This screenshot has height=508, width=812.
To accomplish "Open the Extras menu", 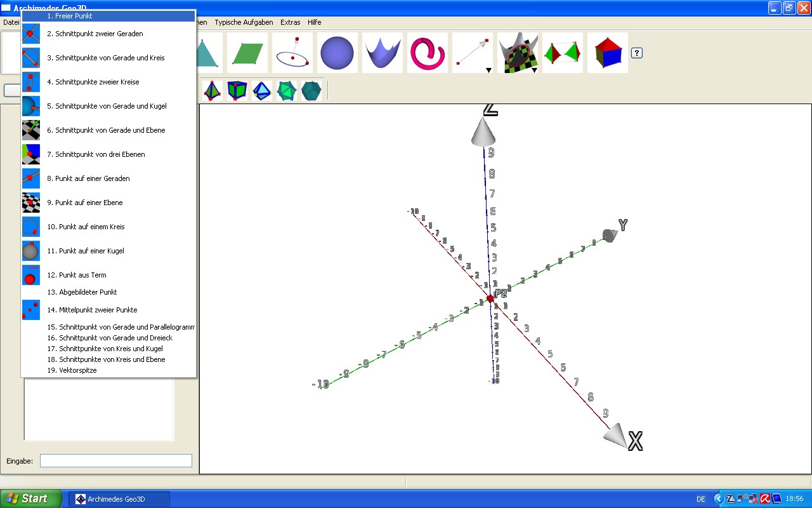I will coord(290,22).
